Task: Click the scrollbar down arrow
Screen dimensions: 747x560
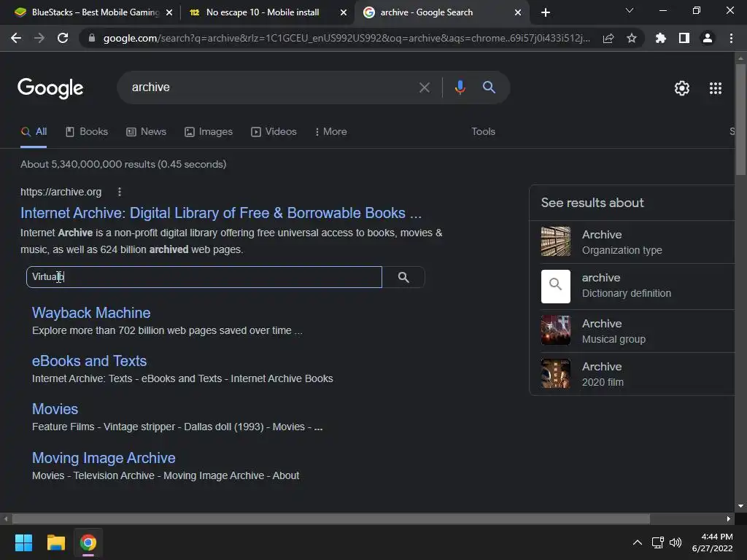Action: click(x=740, y=506)
